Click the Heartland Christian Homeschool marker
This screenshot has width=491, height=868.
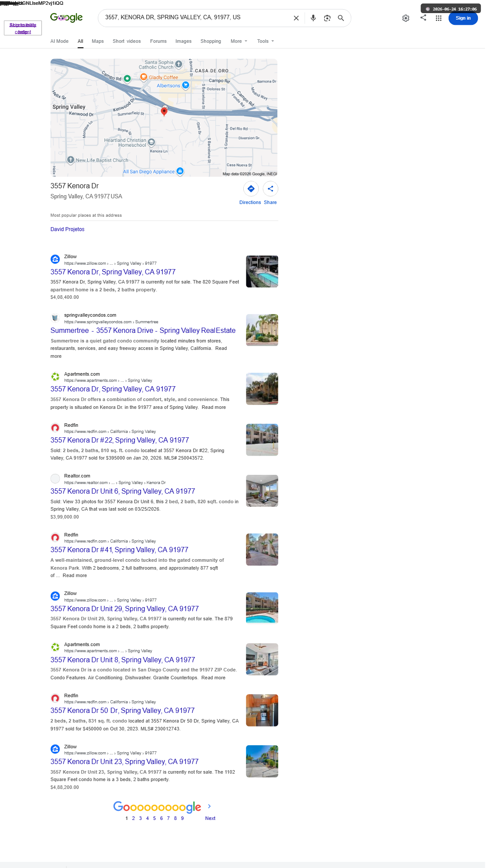[x=152, y=142]
